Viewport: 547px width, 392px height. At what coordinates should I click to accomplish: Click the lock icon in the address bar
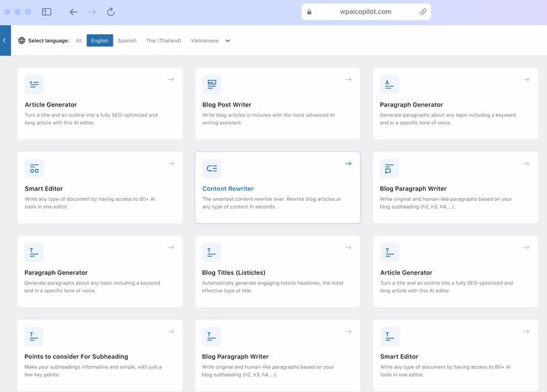click(x=309, y=12)
